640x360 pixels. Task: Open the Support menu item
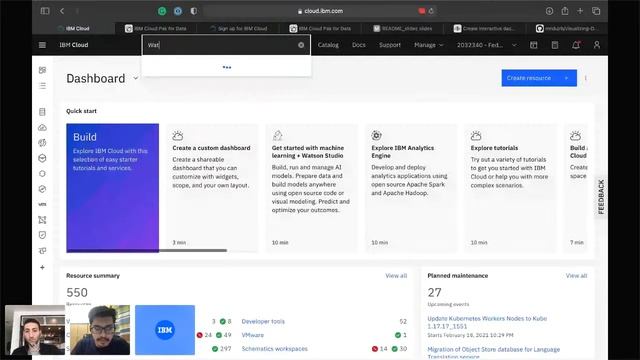[390, 45]
